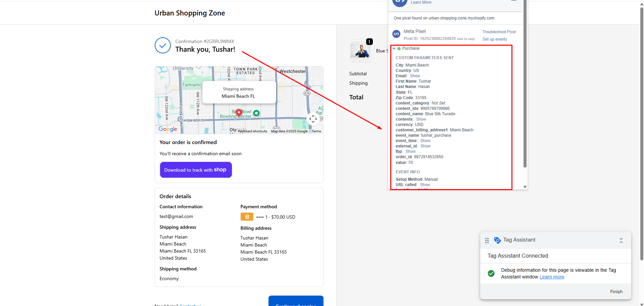Click the Google logo on the map

pos(167,129)
